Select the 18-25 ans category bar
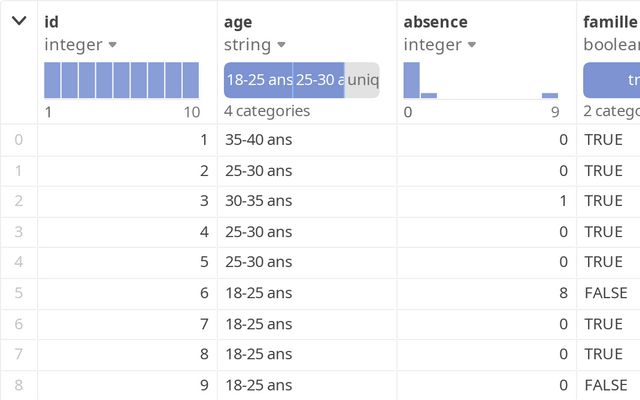Screen dimensions: 640x400 point(258,80)
